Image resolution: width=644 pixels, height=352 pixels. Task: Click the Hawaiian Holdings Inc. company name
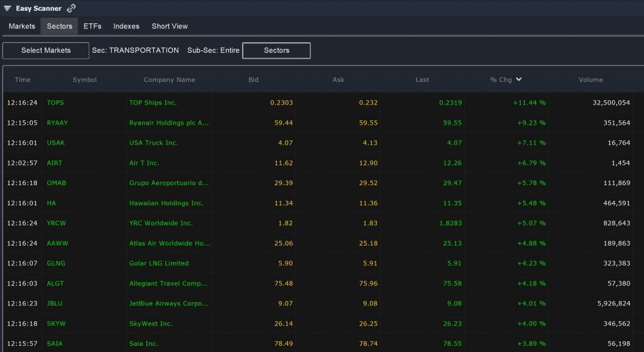(x=166, y=203)
